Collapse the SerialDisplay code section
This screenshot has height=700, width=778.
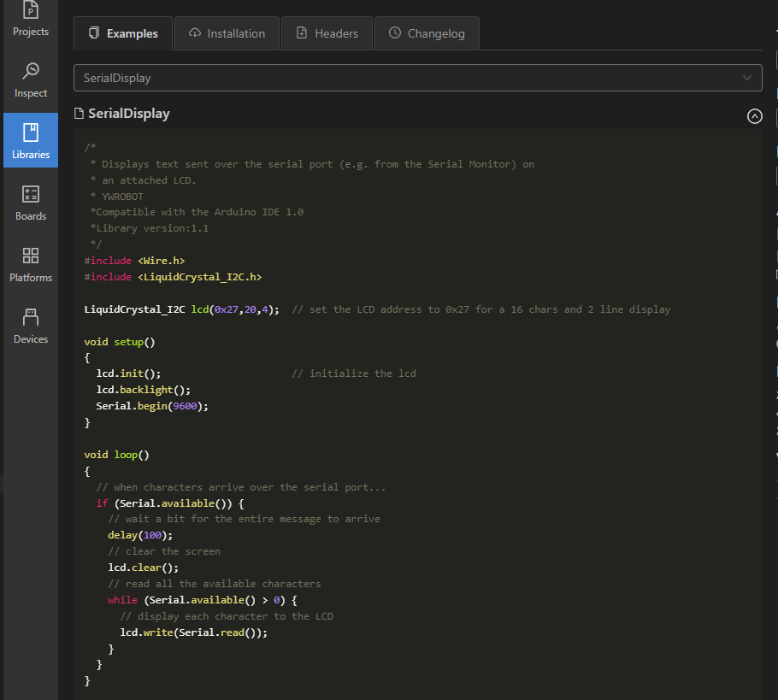(x=754, y=115)
